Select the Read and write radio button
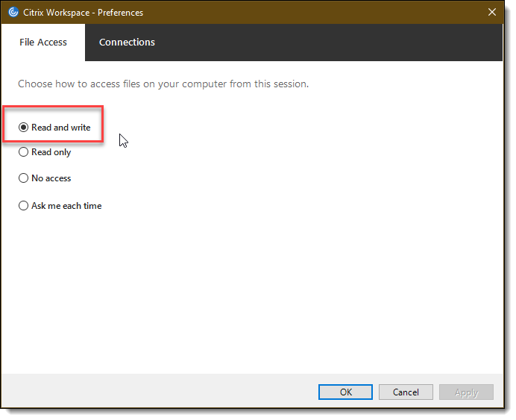The image size is (516, 420). 23,128
